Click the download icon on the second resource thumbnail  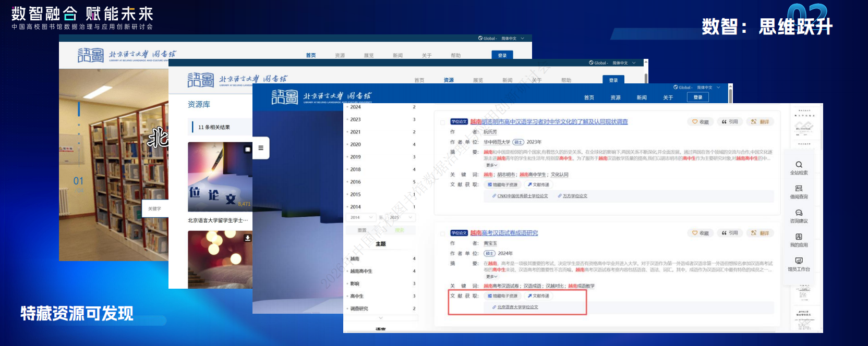248,238
